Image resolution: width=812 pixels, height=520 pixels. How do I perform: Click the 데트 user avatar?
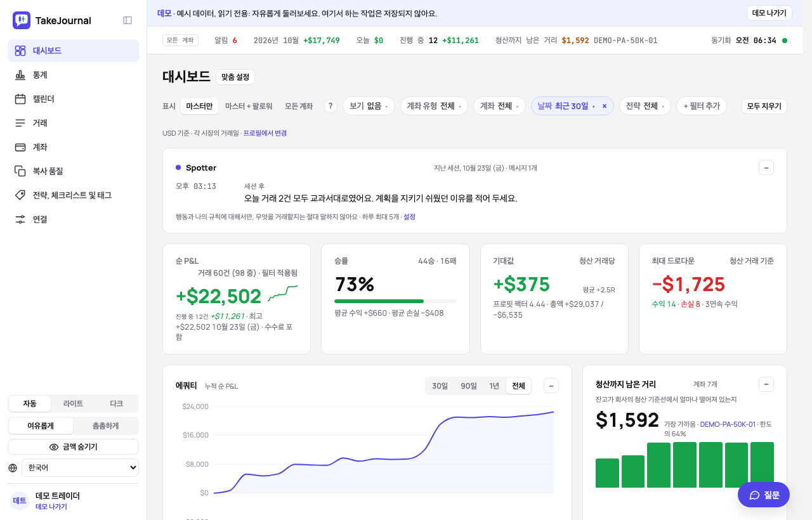pos(20,501)
